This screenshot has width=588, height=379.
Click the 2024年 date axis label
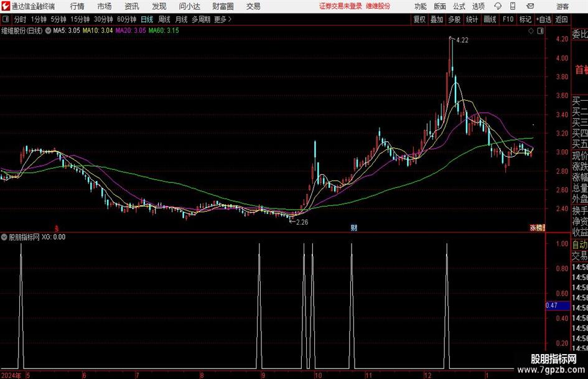coord(11,375)
